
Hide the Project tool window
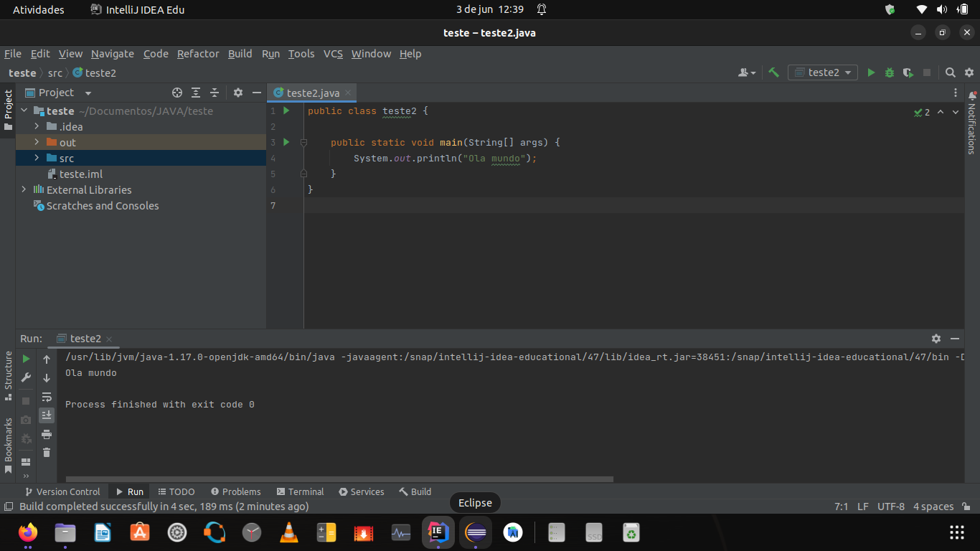pos(257,93)
